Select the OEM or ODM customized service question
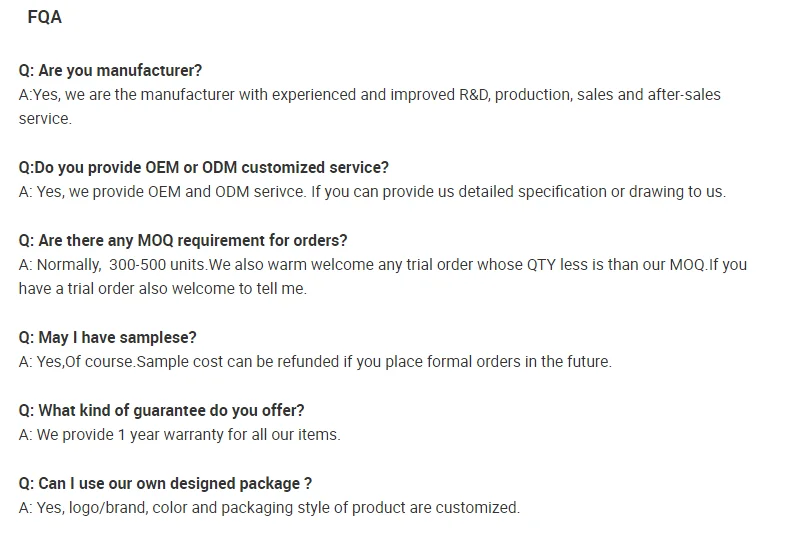 (x=204, y=167)
